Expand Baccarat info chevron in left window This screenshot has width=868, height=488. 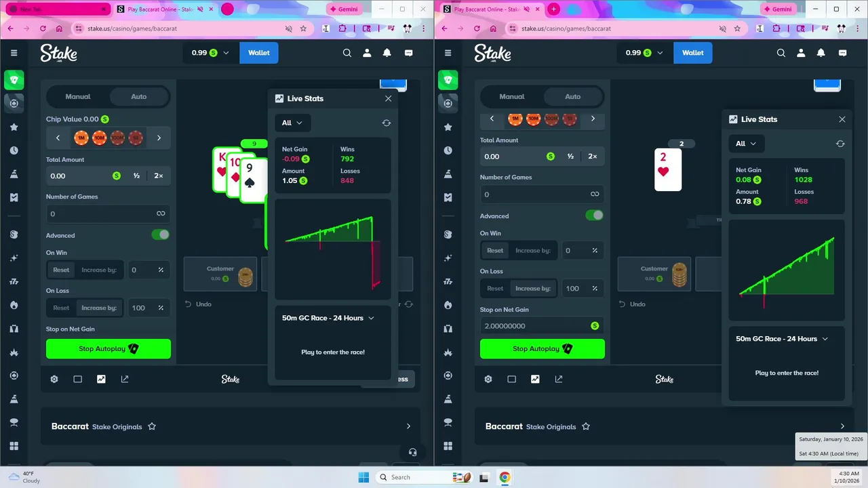408,426
